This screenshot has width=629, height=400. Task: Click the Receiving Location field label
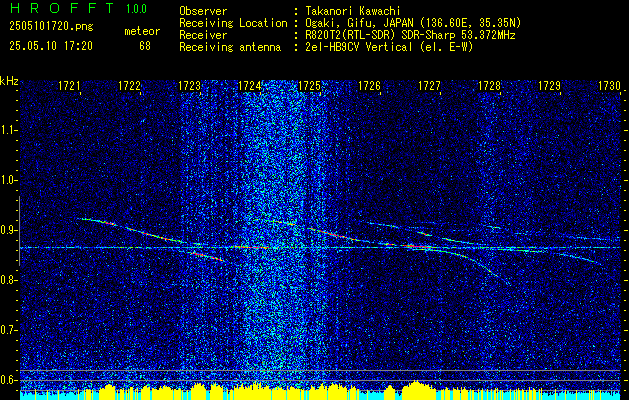coord(233,23)
